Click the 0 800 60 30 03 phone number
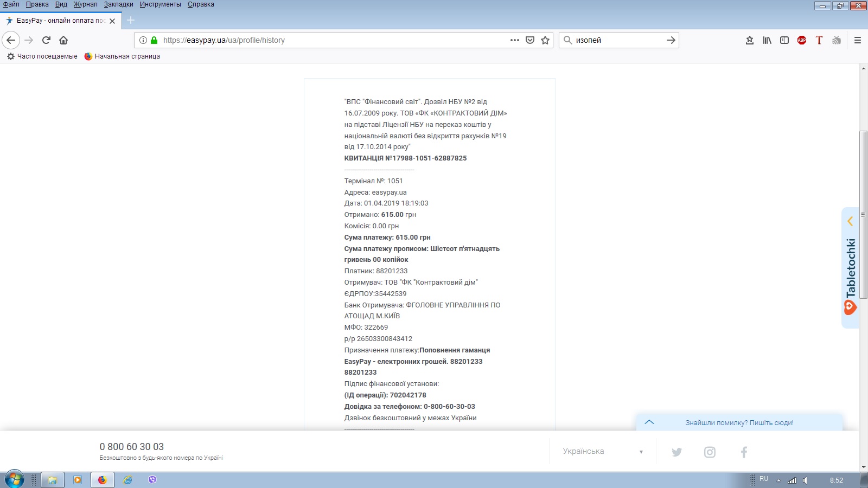Screen dimensions: 868x488 click(132, 447)
